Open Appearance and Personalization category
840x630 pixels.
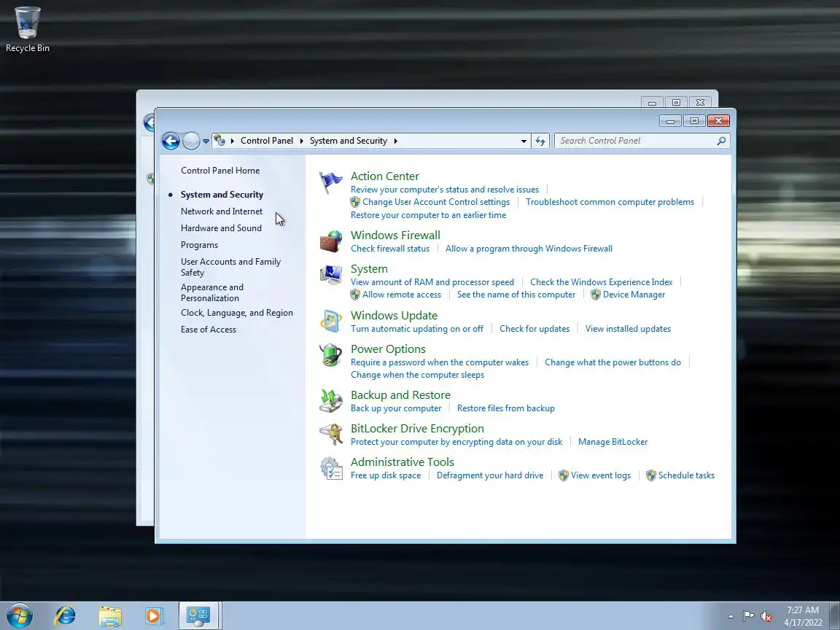click(211, 292)
